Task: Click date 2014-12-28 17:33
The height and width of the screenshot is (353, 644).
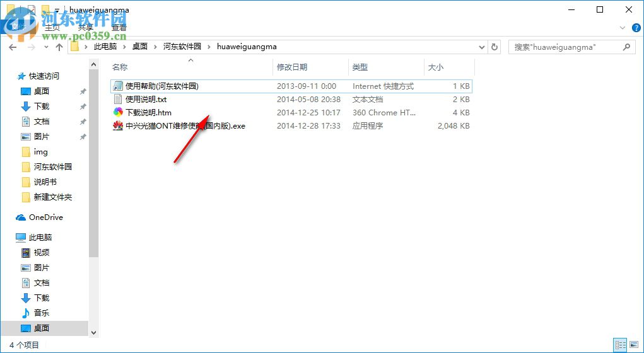Action: point(308,125)
